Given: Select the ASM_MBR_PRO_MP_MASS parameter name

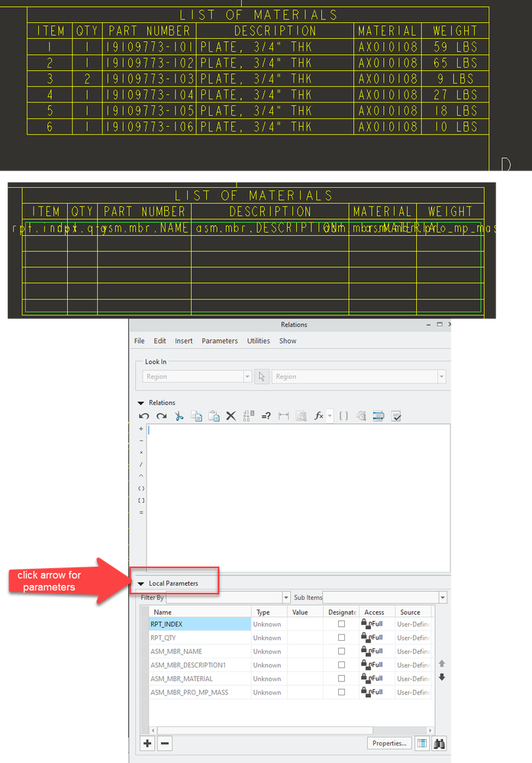Looking at the screenshot, I should point(189,692).
